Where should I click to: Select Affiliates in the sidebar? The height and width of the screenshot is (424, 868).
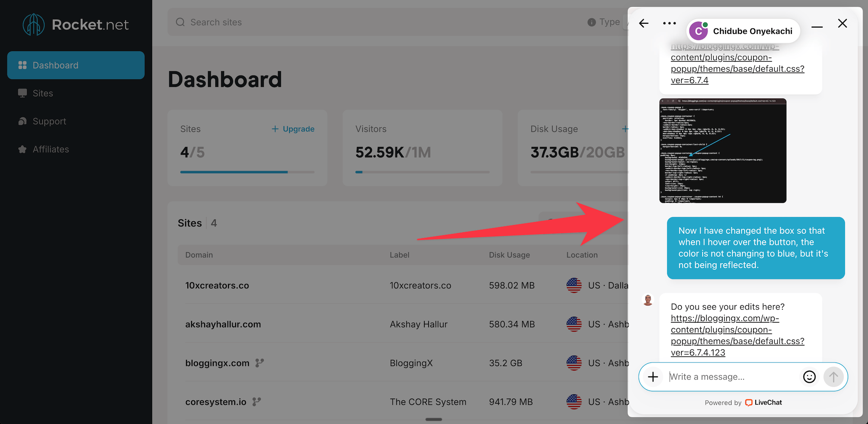pos(50,149)
